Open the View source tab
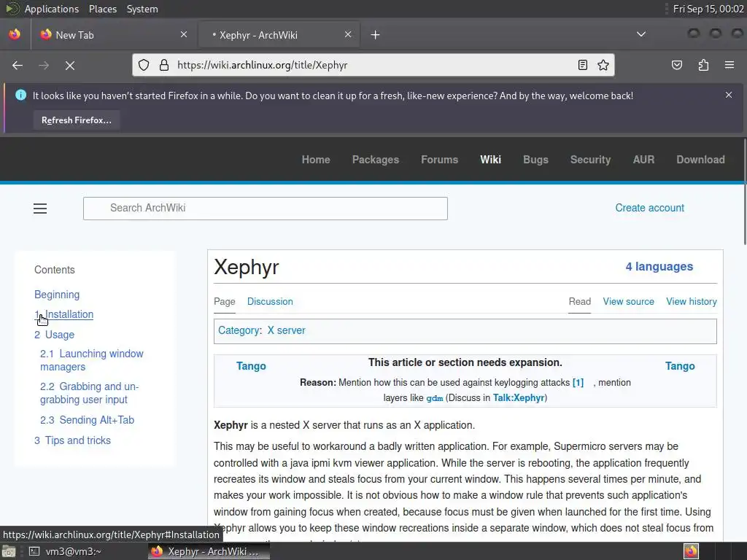 point(628,301)
